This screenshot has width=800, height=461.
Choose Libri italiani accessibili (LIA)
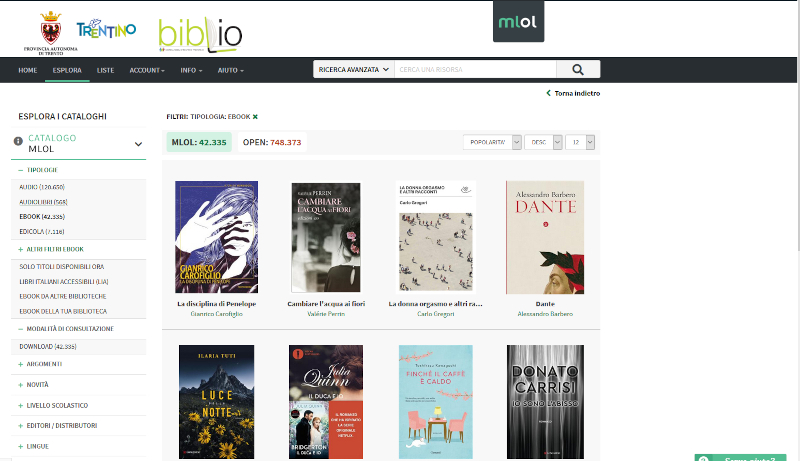(x=64, y=281)
